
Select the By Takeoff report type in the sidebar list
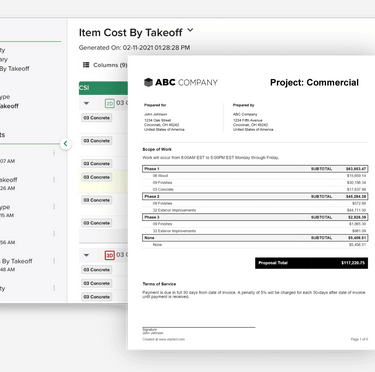[15, 69]
